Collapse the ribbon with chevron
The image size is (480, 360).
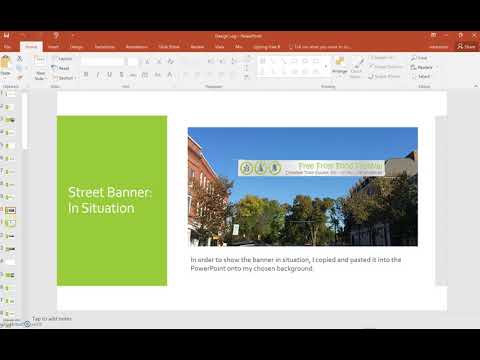(x=475, y=86)
